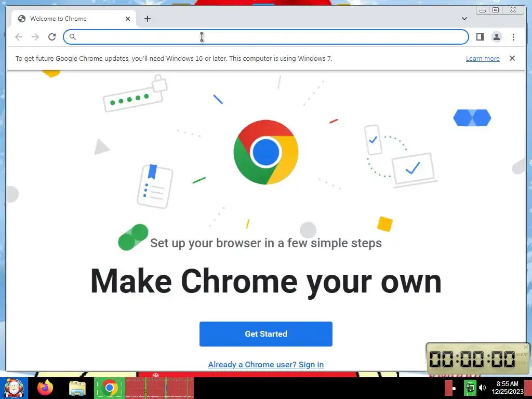Viewport: 532px width, 399px height.
Task: Open the Chrome side panel icon
Action: point(480,37)
